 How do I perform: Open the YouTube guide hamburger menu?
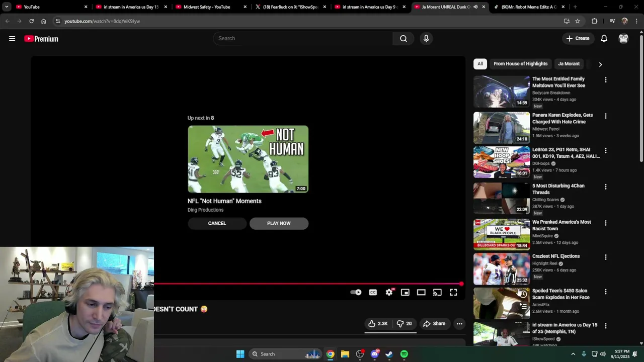[12, 39]
